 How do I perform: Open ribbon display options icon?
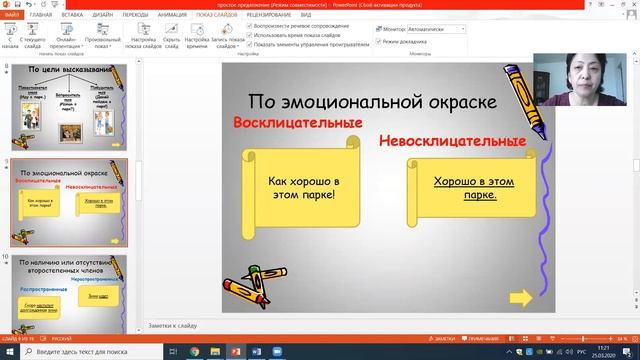point(601,4)
